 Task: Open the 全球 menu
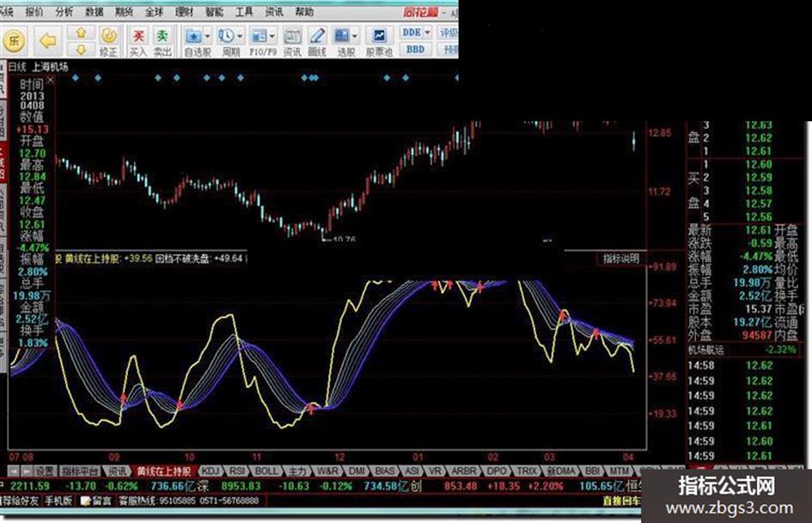point(155,12)
